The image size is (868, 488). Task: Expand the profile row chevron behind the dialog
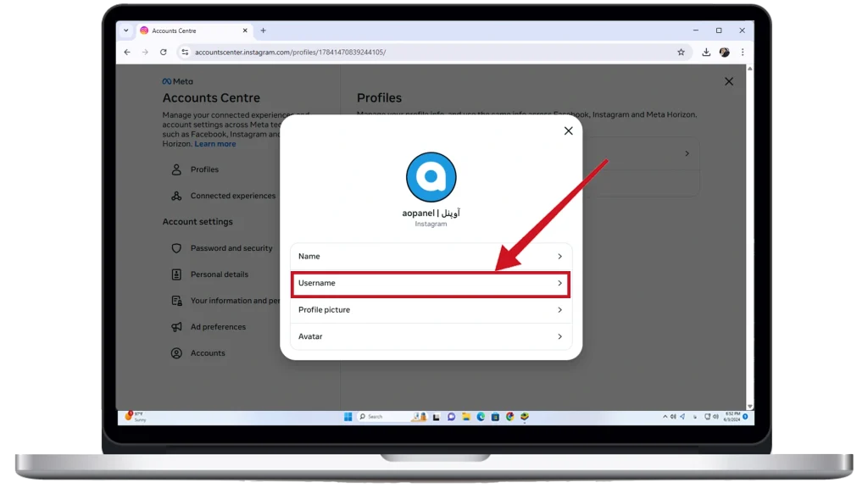687,153
